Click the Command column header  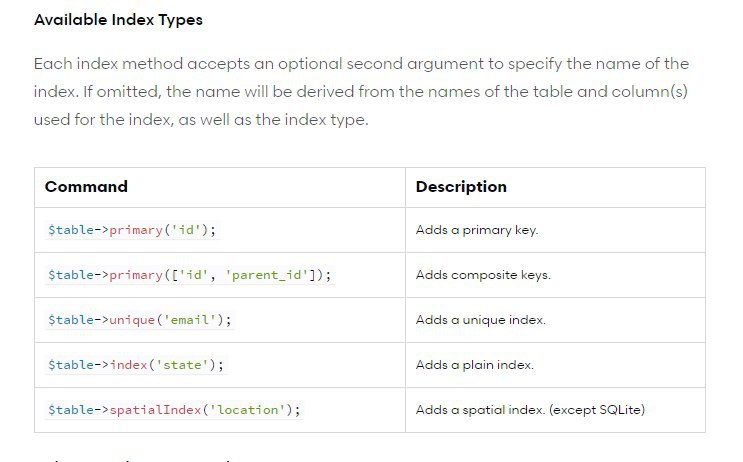[86, 187]
